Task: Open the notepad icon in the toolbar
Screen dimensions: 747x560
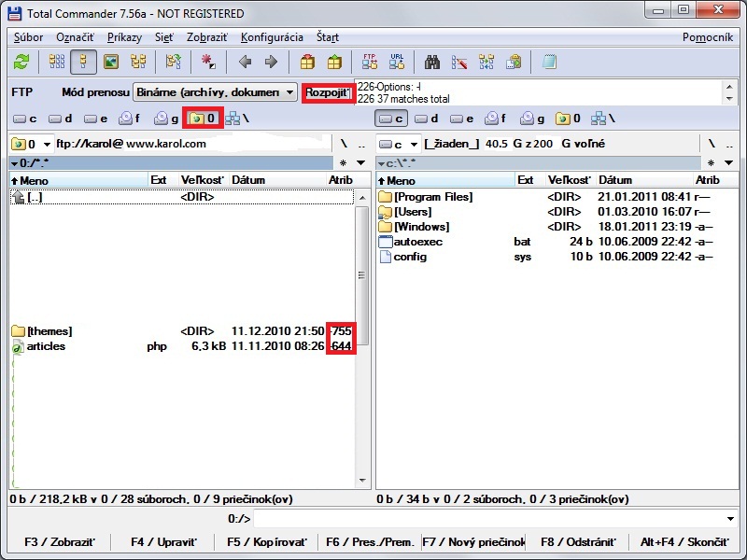Action: click(x=549, y=62)
